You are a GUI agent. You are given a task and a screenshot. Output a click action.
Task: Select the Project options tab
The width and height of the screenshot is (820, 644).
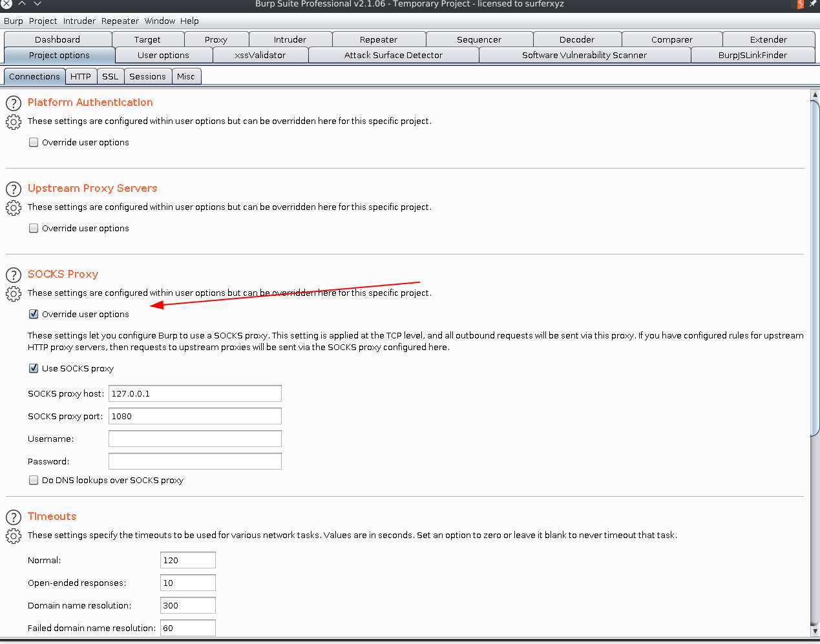point(59,55)
